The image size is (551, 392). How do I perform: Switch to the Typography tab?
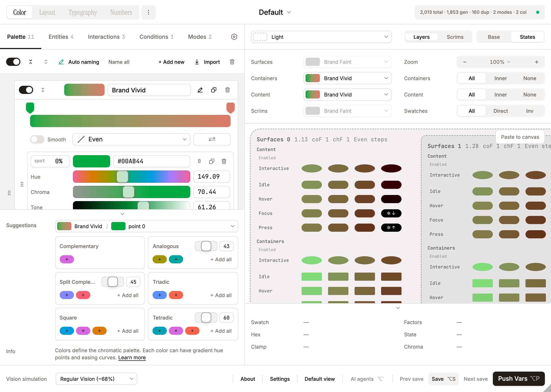click(x=82, y=12)
